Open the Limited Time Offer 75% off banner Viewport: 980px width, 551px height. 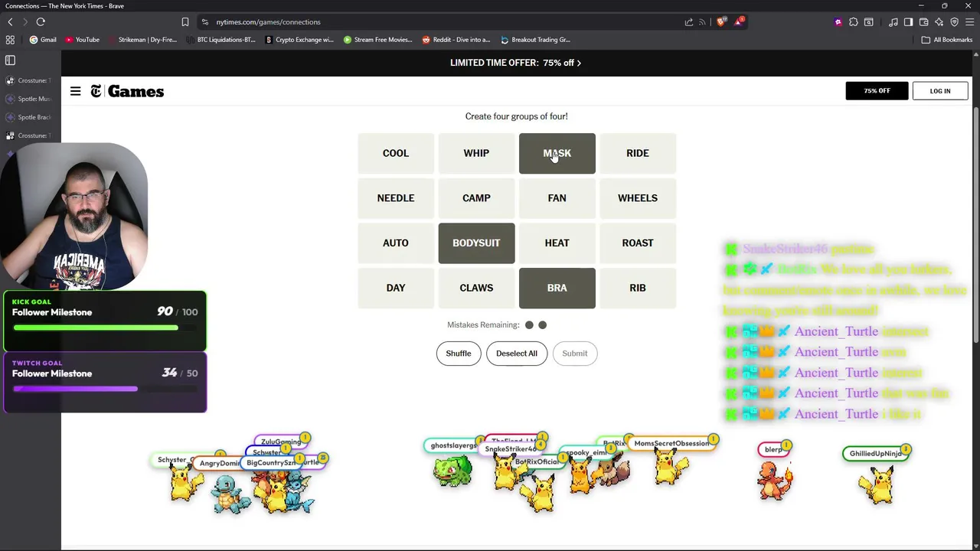pyautogui.click(x=515, y=63)
